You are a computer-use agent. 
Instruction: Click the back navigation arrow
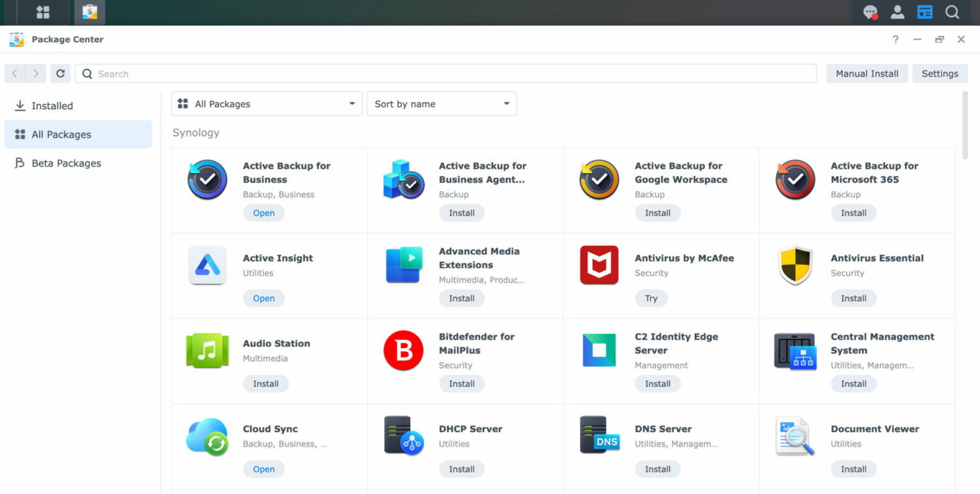pyautogui.click(x=14, y=73)
